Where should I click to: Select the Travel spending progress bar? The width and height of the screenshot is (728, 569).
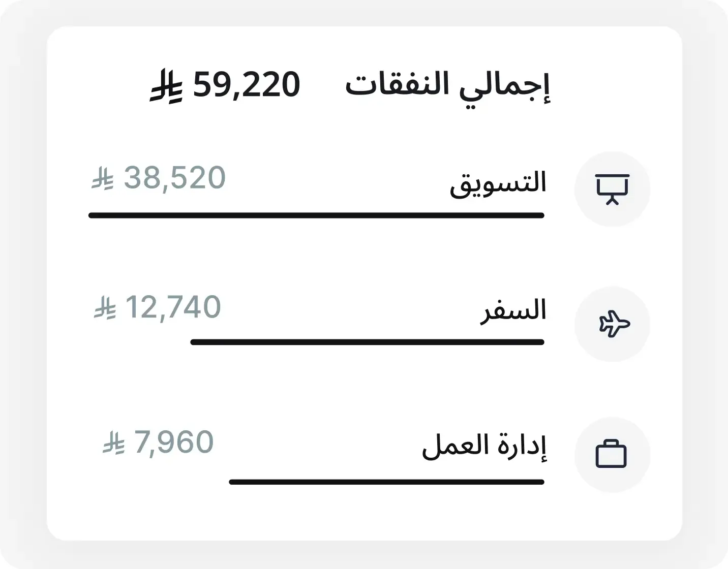click(x=366, y=343)
